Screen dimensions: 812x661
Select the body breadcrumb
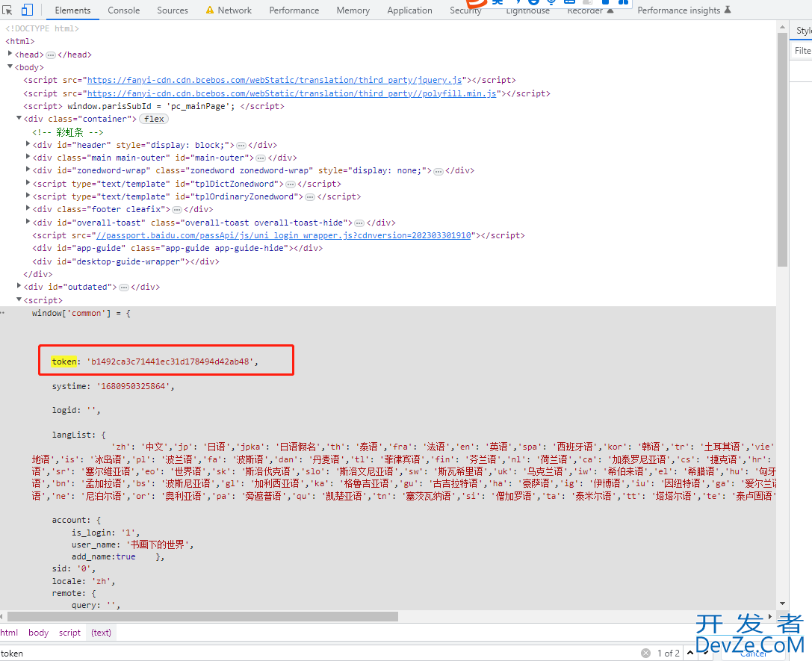(38, 633)
